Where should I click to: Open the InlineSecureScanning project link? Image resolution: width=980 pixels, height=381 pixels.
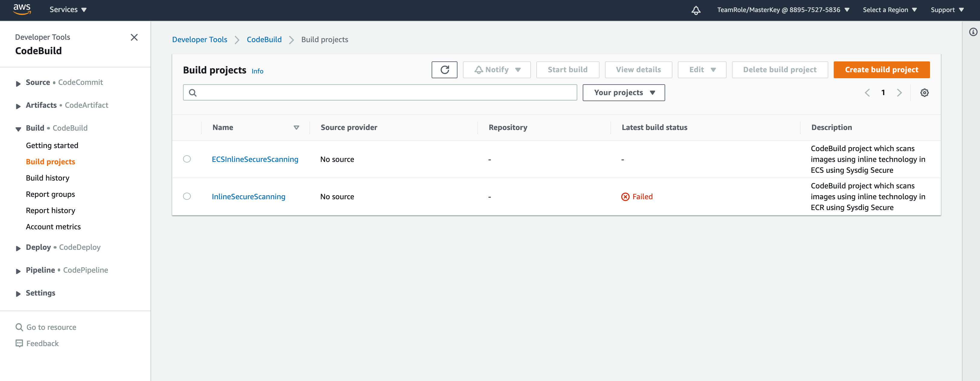coord(248,197)
